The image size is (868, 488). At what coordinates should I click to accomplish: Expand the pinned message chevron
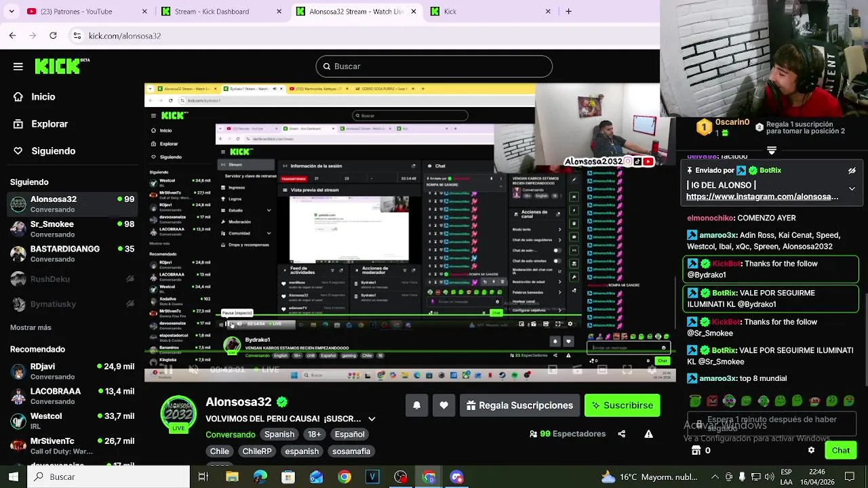coord(852,189)
